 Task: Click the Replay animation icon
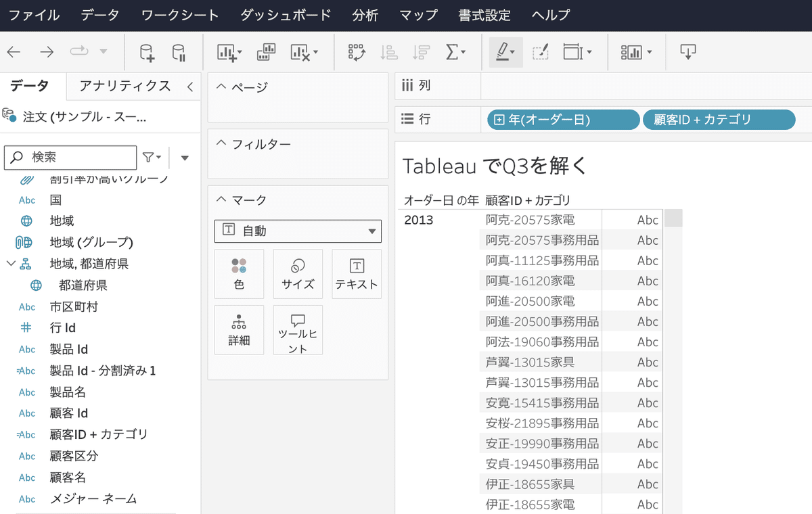[78, 51]
